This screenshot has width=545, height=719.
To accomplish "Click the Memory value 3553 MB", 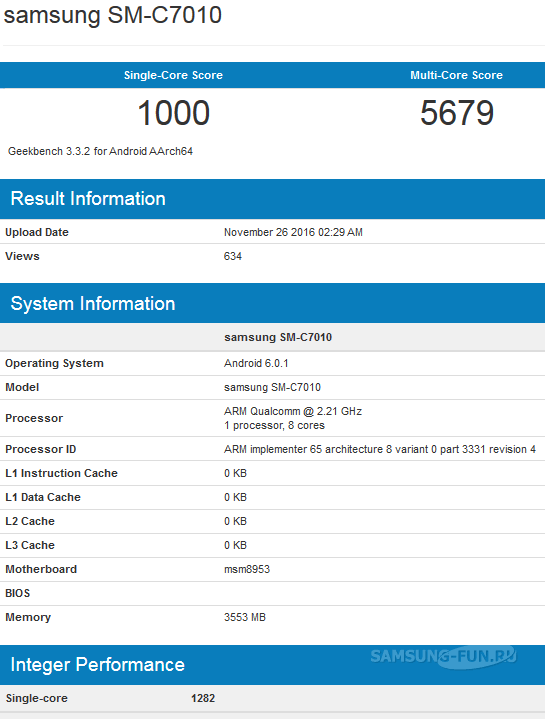I will point(245,617).
